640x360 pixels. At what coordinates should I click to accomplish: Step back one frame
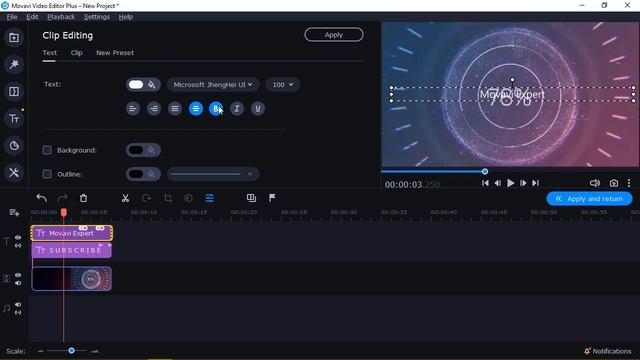click(498, 183)
